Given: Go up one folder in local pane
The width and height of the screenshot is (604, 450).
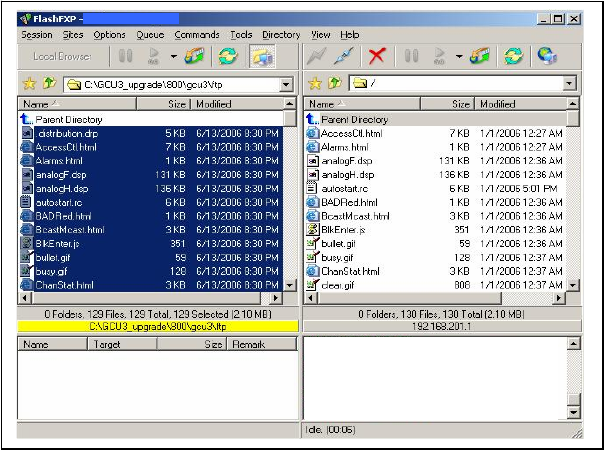Looking at the screenshot, I should [49, 83].
